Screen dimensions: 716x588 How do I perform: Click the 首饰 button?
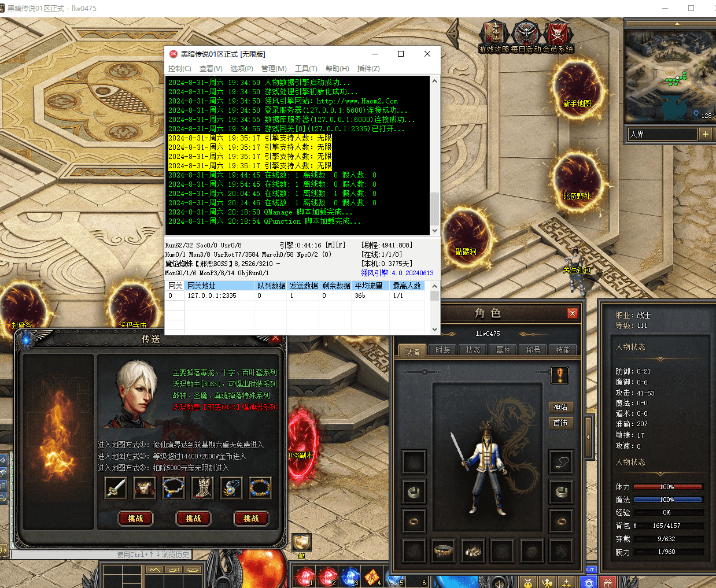coord(560,423)
